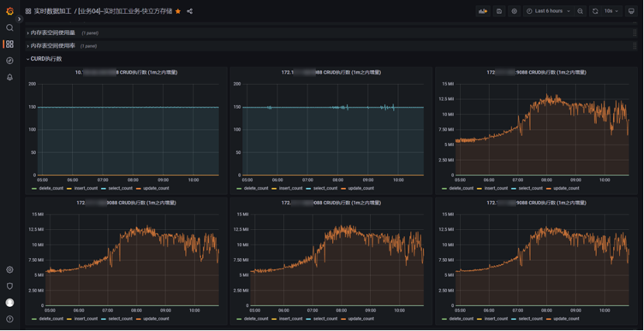Open the Last 6 hours time picker
This screenshot has height=331, width=644.
(549, 12)
